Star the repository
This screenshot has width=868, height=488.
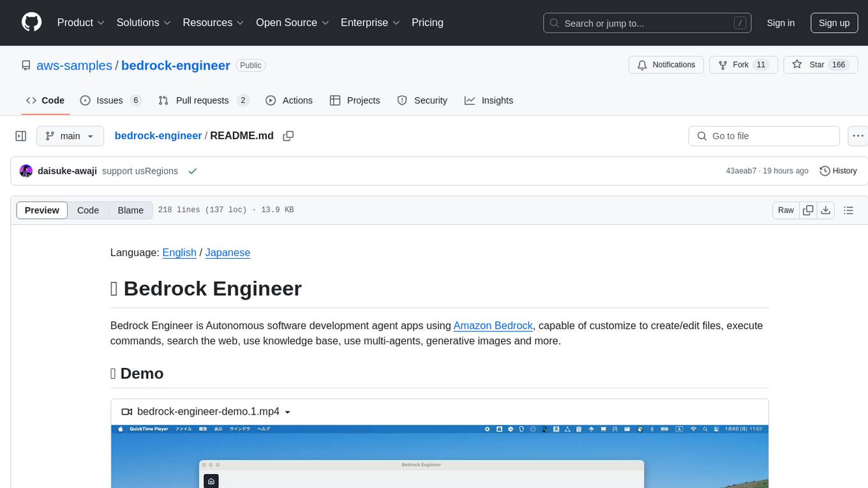tap(819, 65)
